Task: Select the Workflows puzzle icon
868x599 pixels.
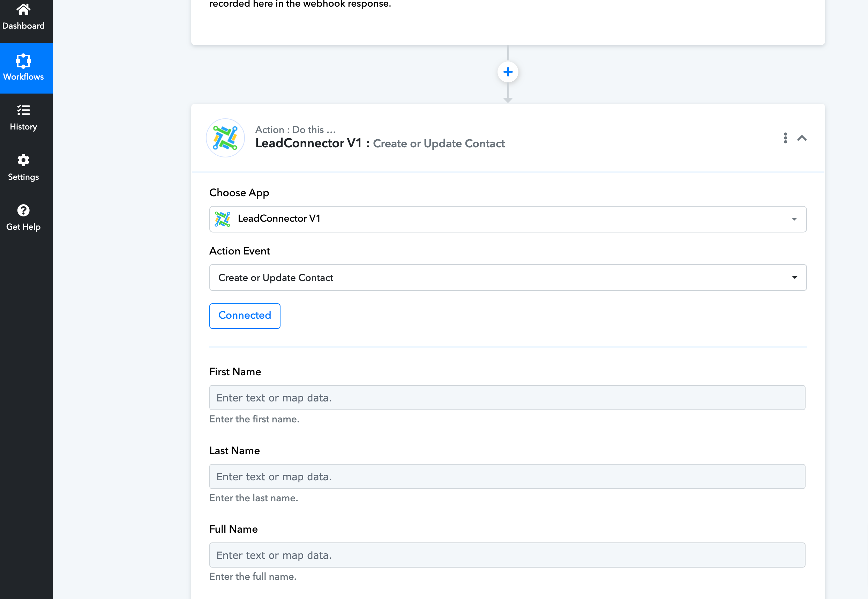Action: (x=23, y=61)
